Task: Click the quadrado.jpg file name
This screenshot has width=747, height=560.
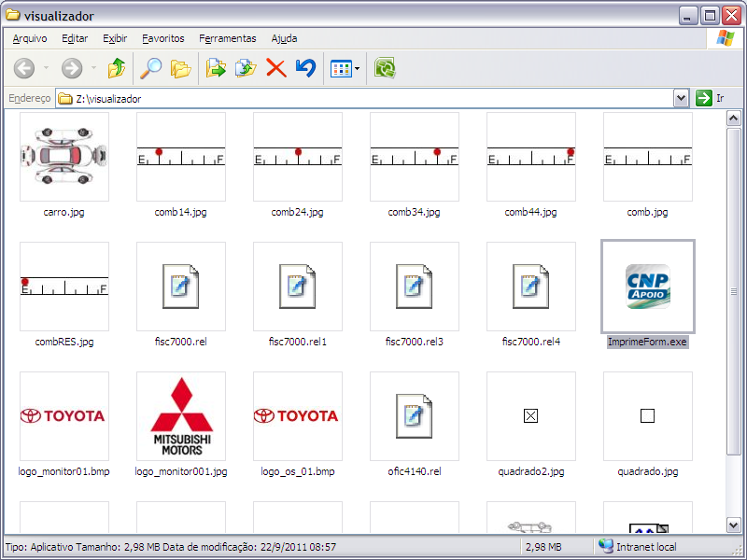Action: pyautogui.click(x=648, y=472)
